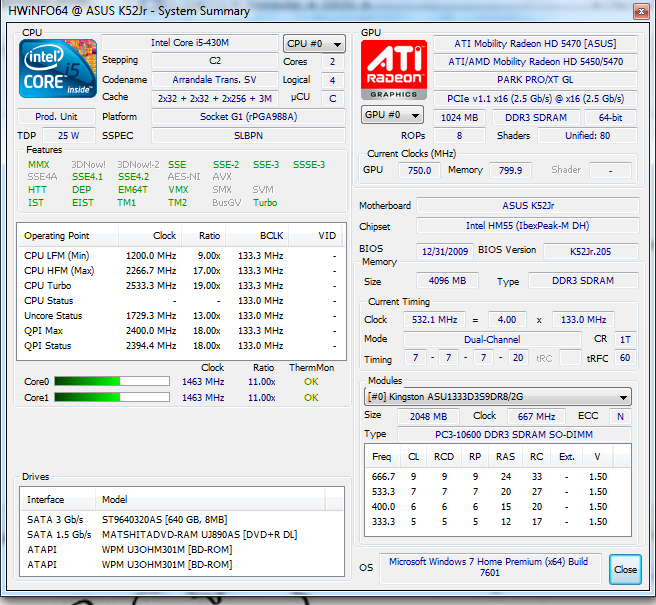Click the BIOS date 12/31/2009 field
The height and width of the screenshot is (605, 656).
tap(445, 251)
